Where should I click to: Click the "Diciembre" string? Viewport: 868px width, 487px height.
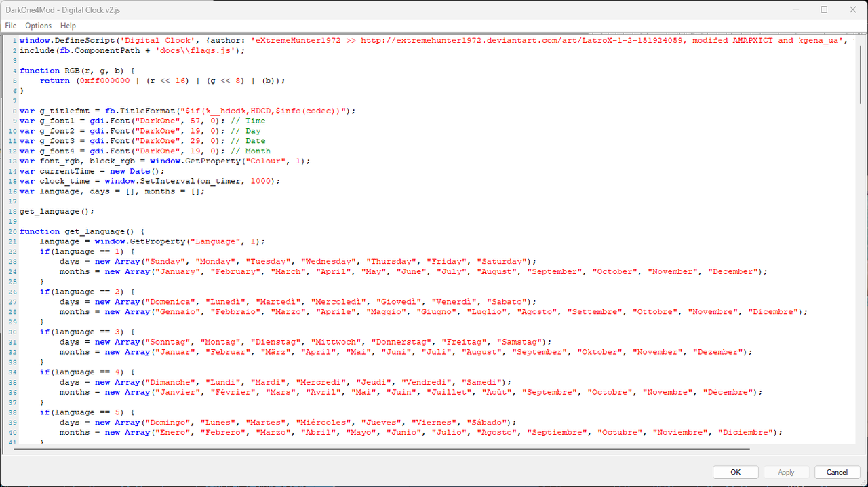tap(747, 433)
